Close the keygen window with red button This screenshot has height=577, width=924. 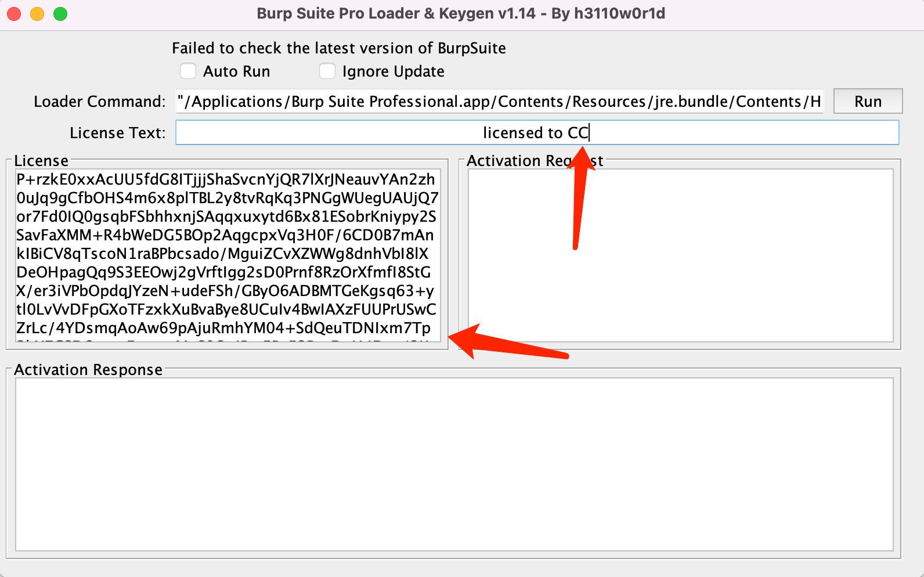[x=14, y=14]
